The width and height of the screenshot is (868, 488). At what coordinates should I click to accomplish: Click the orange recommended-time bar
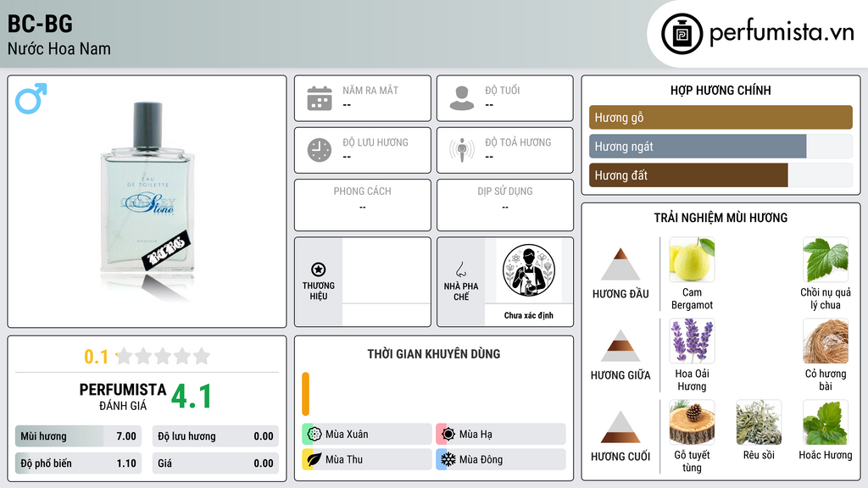coord(305,394)
